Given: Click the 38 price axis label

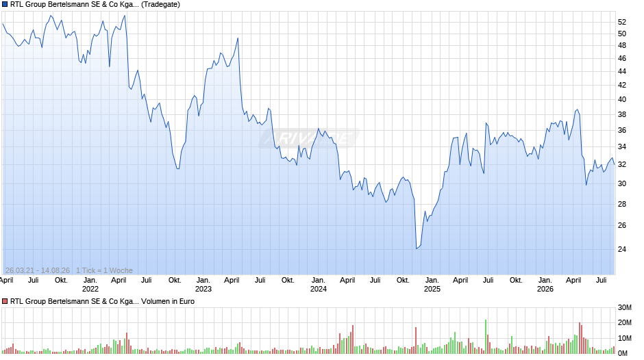Looking at the screenshot, I should click(x=622, y=114).
